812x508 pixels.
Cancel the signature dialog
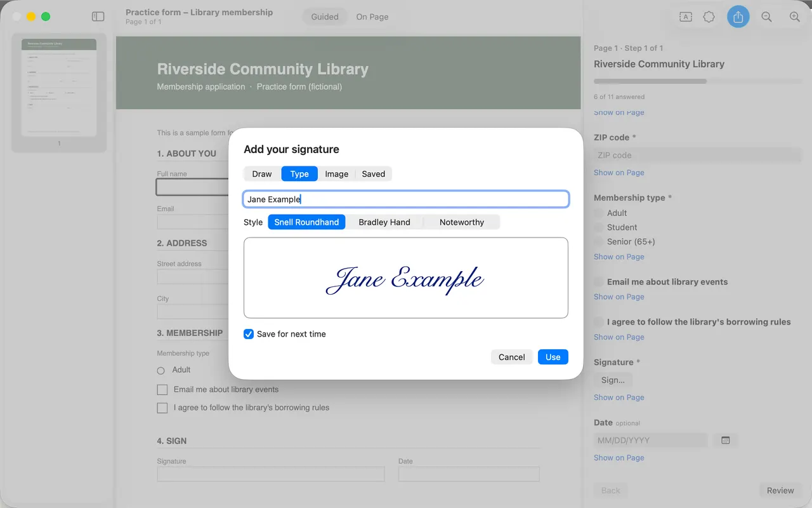[511, 357]
